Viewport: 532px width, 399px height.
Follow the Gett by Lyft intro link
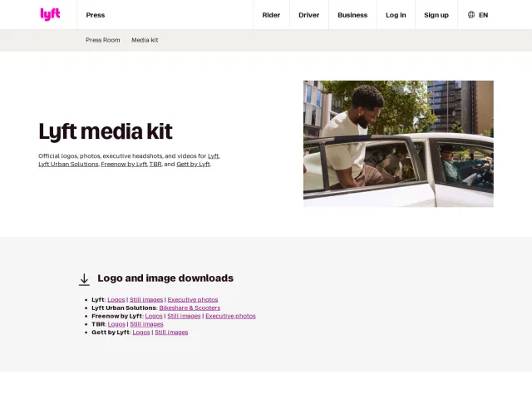click(x=193, y=165)
